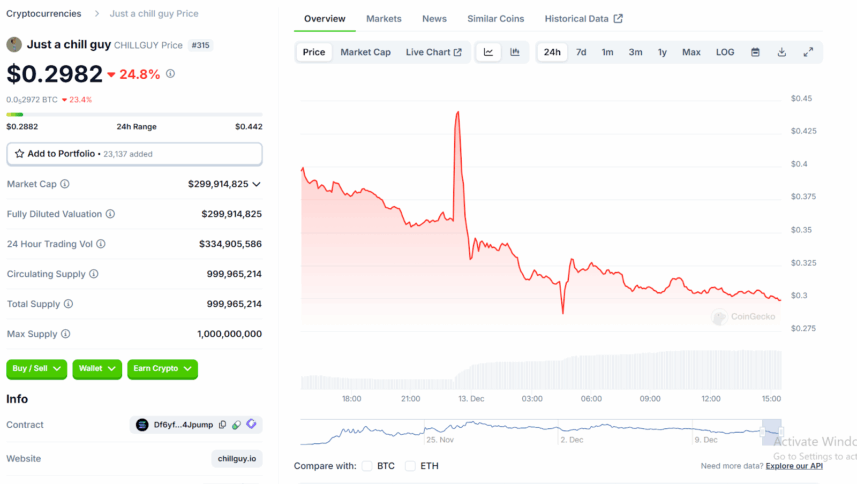Click info icon next to Fully Diluted Valuation
857x484 pixels.
coord(110,214)
